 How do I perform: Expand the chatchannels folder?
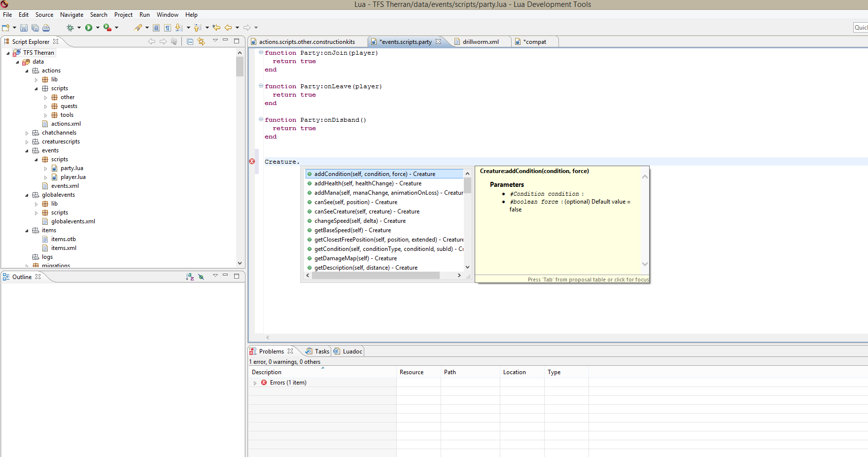point(27,133)
